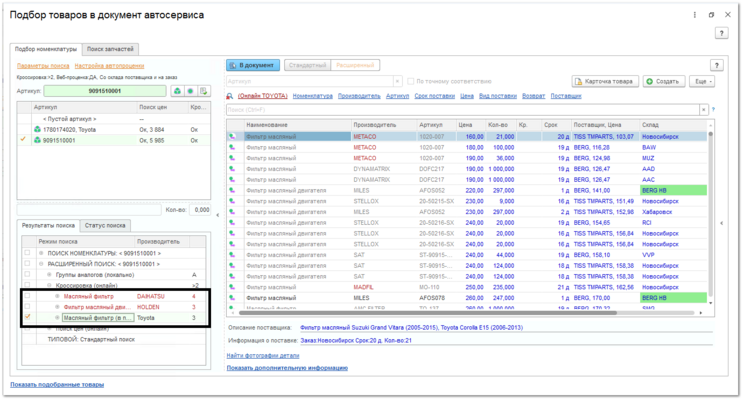Check the DAIHATSU Масляный фильтр checkbox

[x=27, y=296]
